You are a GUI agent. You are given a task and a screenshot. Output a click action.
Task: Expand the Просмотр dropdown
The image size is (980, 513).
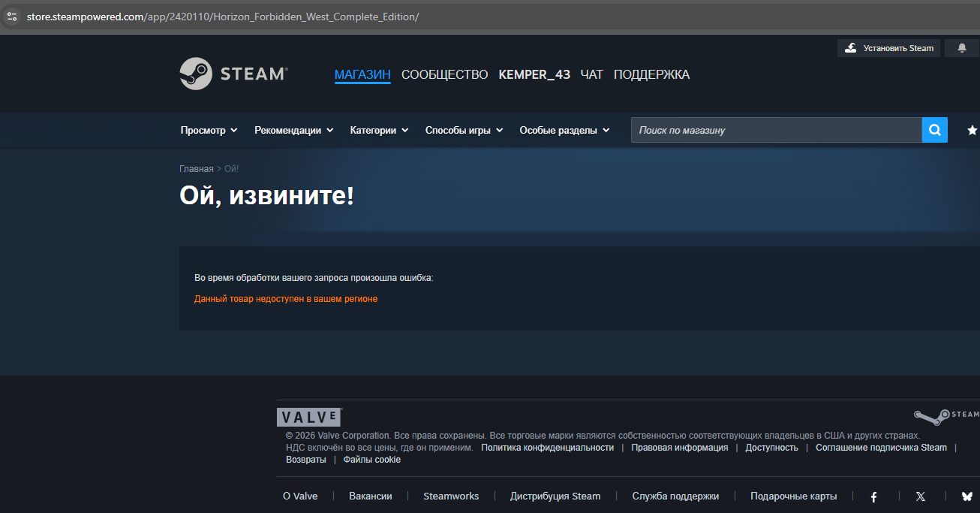coord(209,130)
